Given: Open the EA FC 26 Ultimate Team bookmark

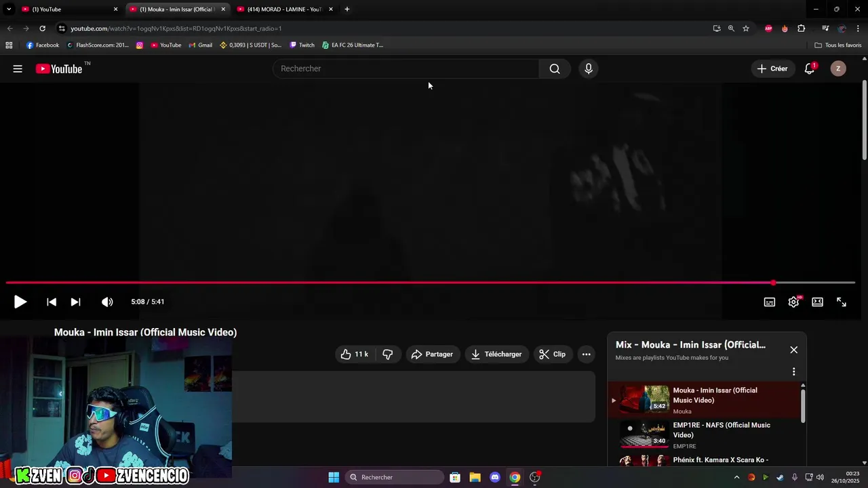Looking at the screenshot, I should [x=353, y=45].
